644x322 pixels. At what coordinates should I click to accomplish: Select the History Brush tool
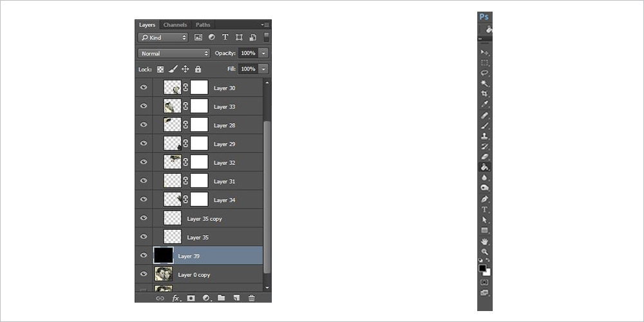tap(485, 146)
